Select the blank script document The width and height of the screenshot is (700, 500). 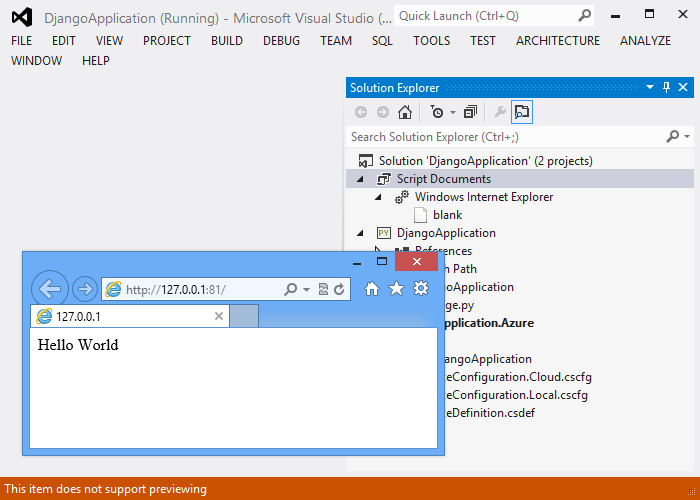pos(447,215)
